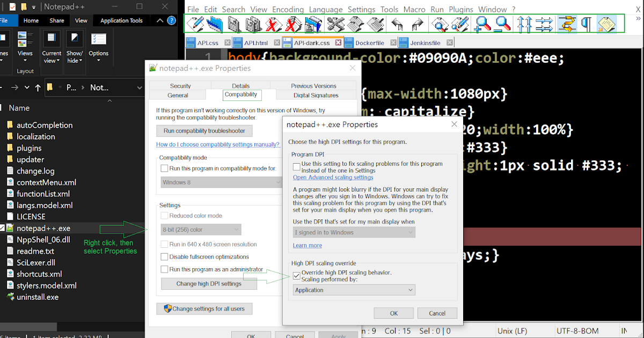Enable Run in 640 x 480 screen resolution
Image resolution: width=644 pixels, height=338 pixels.
point(164,244)
